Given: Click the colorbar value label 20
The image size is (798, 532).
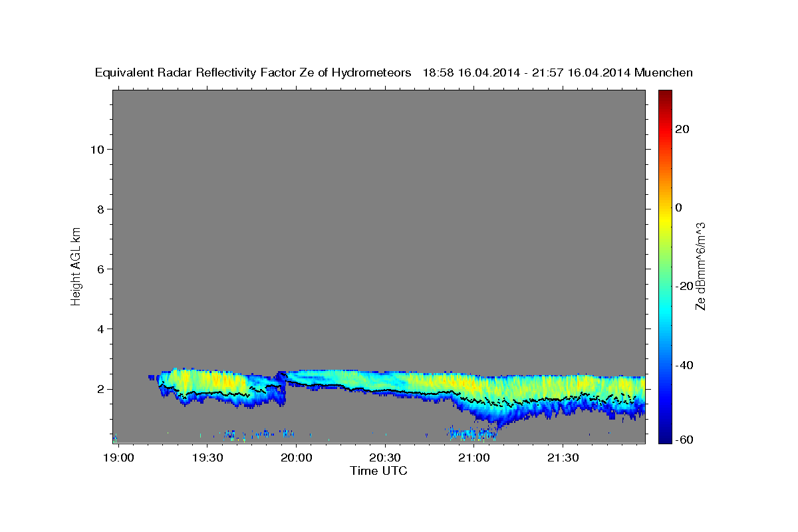Looking at the screenshot, I should click(682, 128).
